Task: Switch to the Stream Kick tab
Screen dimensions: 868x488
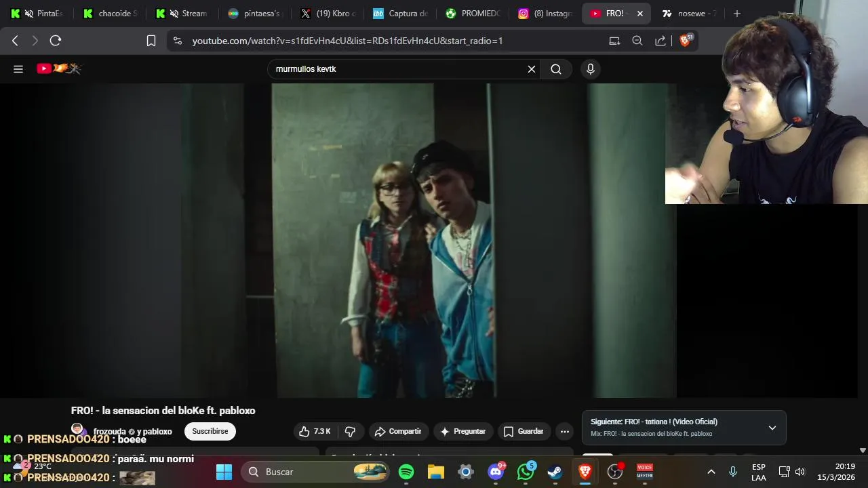Action: tap(181, 14)
